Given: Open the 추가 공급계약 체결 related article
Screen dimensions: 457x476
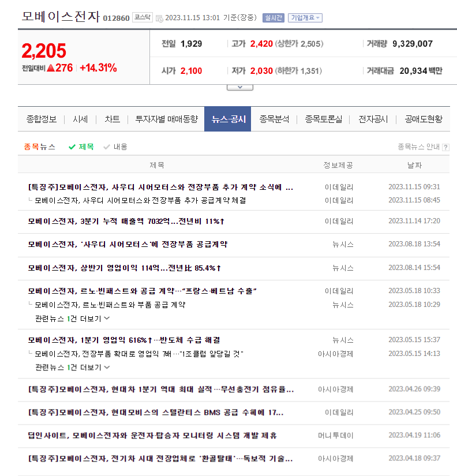Looking at the screenshot, I should point(140,200).
